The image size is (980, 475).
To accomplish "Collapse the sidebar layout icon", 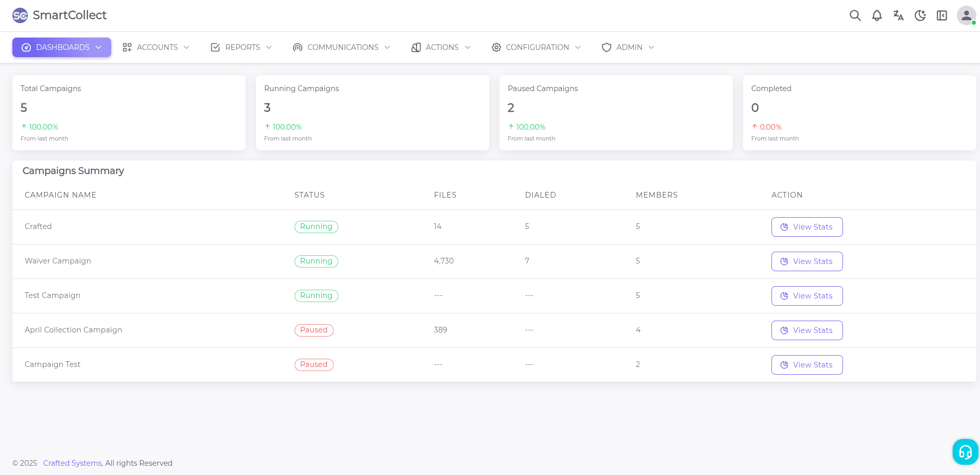I will [x=941, y=15].
